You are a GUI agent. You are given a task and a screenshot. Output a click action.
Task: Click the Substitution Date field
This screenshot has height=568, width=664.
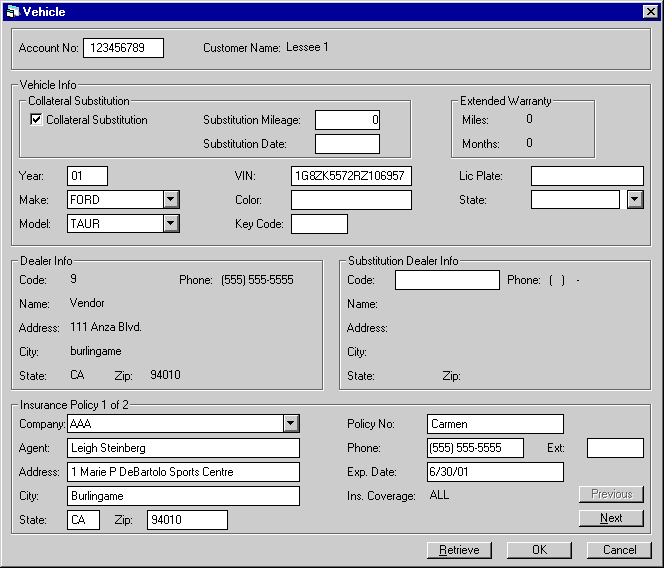347,144
